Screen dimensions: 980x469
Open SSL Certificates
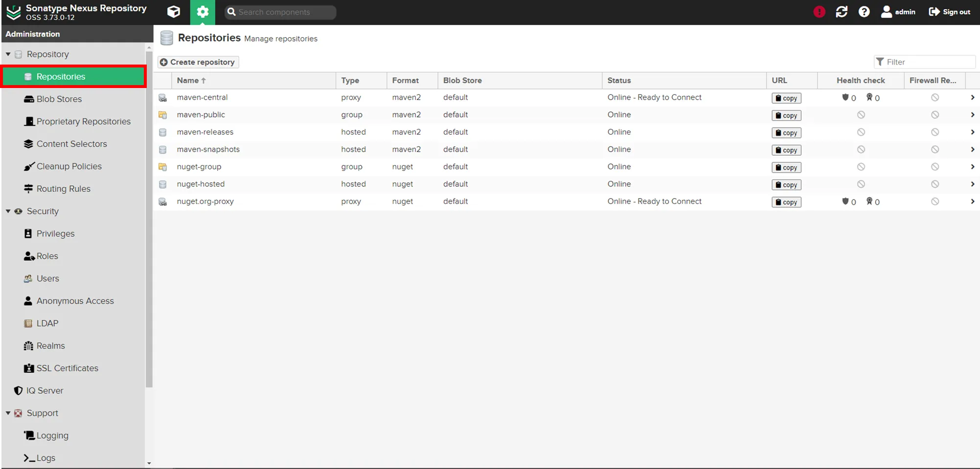[61, 369]
